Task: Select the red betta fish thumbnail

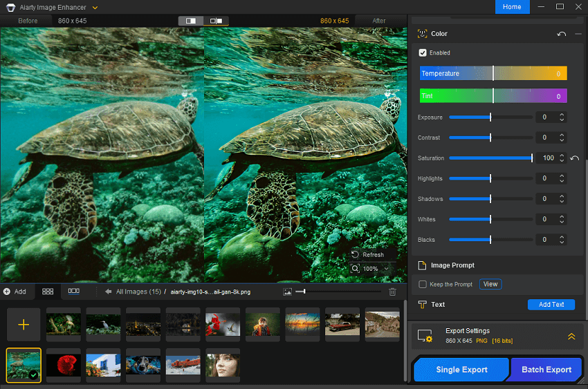Action: (x=64, y=365)
